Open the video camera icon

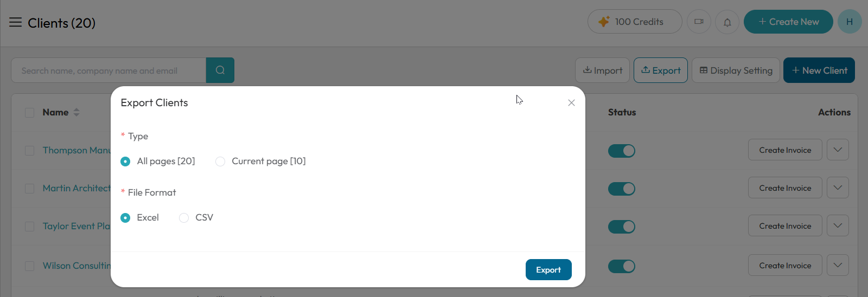pos(699,22)
